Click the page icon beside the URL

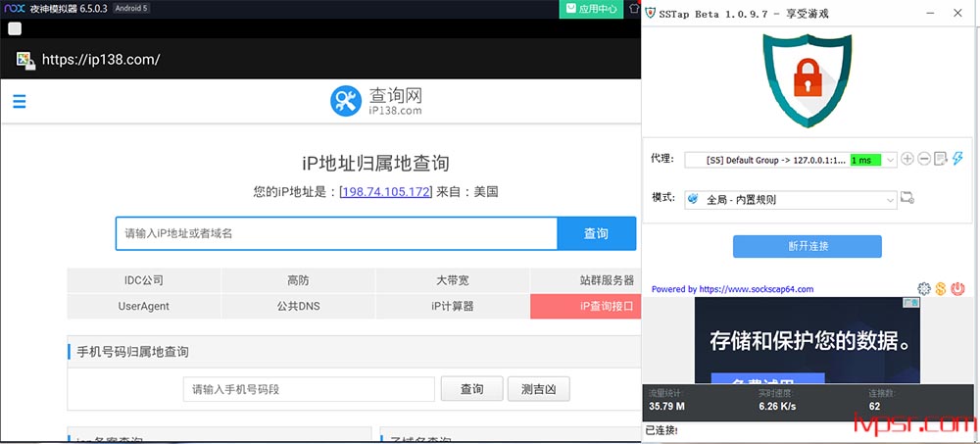click(25, 60)
